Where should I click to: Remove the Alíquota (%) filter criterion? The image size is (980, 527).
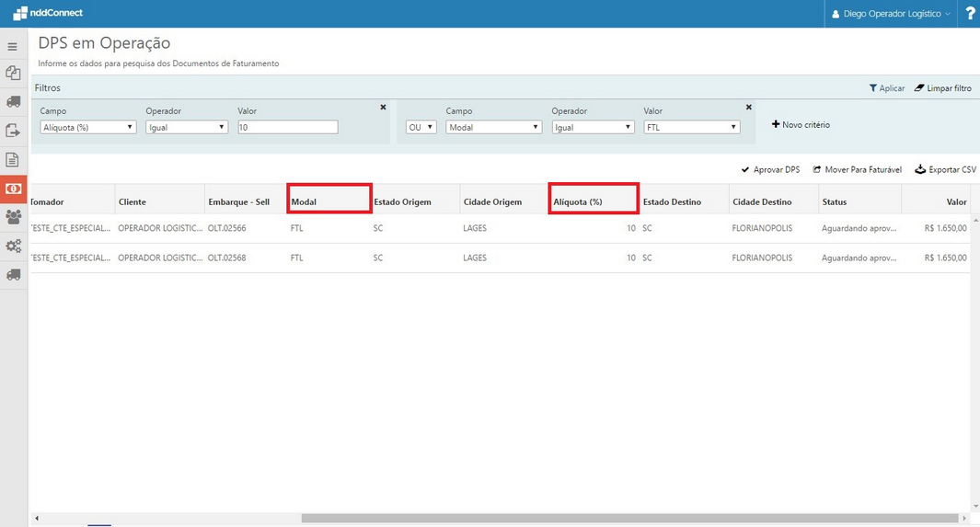pos(383,108)
